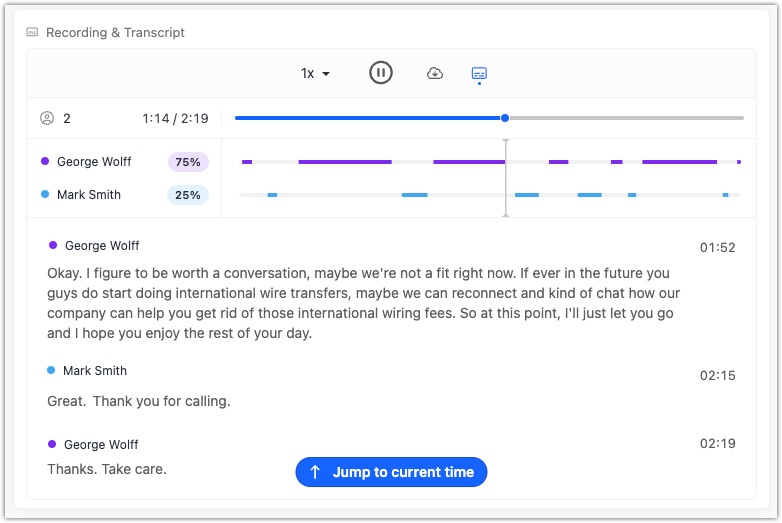Select Mark Smith in the speaker list
Viewport: 782px width, 523px height.
[89, 195]
